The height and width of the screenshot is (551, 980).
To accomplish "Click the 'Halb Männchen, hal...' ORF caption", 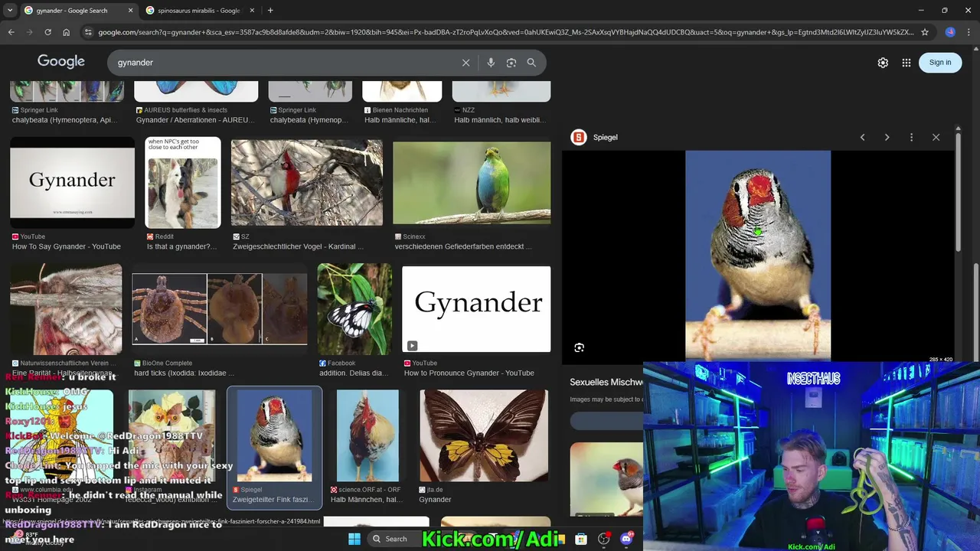I will [367, 499].
